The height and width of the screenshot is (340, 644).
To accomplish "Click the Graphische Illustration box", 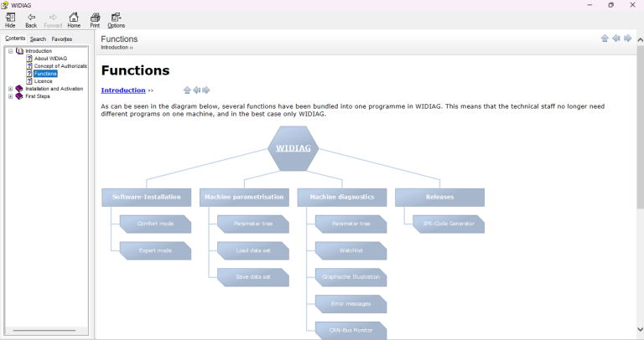I will 351,277.
